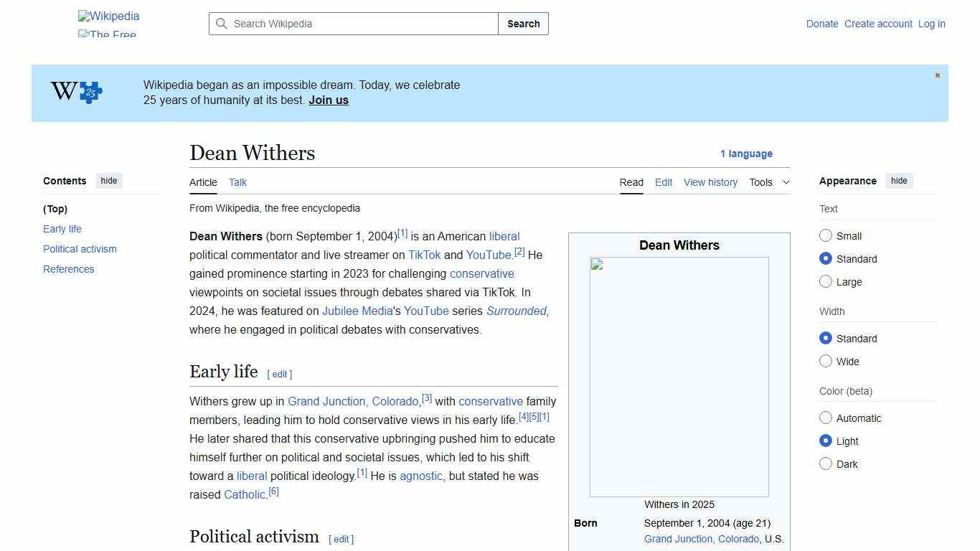980x551 pixels.
Task: Switch to the Talk tab
Action: pos(237,182)
